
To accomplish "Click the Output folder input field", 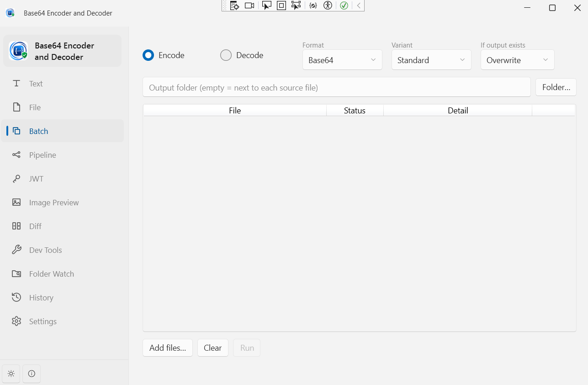I will coord(337,87).
